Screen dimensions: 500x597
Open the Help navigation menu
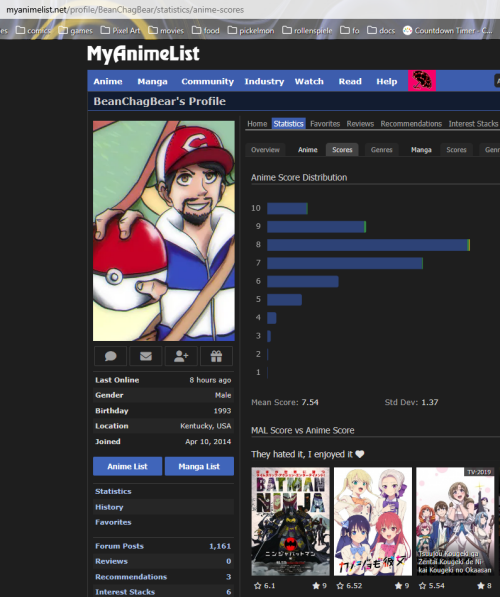click(387, 81)
